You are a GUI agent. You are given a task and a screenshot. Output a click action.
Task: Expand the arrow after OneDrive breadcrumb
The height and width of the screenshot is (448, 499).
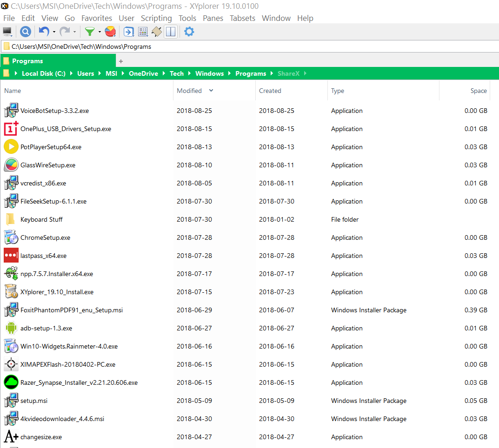click(164, 73)
